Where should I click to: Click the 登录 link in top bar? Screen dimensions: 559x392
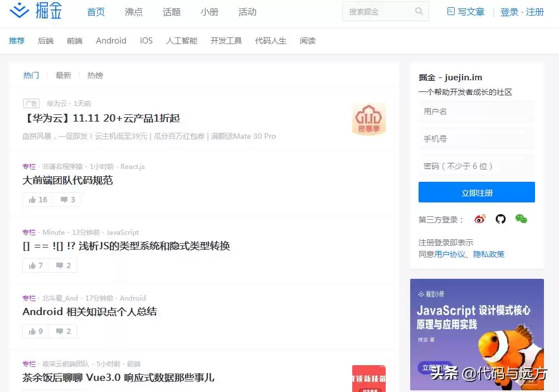[509, 11]
